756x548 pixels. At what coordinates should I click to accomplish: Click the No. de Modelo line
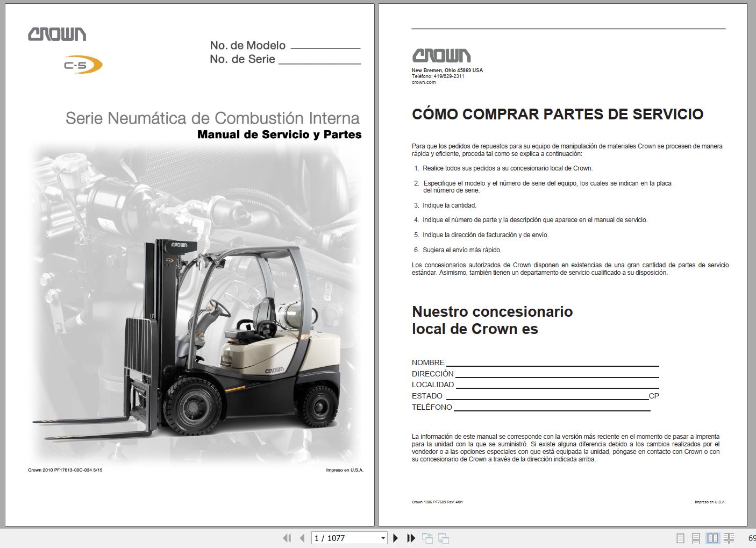[325, 47]
